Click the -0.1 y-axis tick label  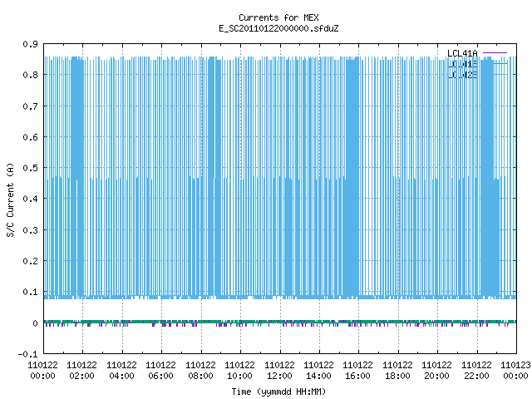27,354
